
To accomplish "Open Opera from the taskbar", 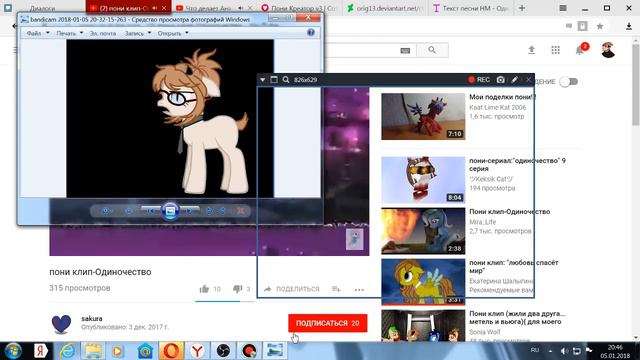I will click(x=171, y=351).
